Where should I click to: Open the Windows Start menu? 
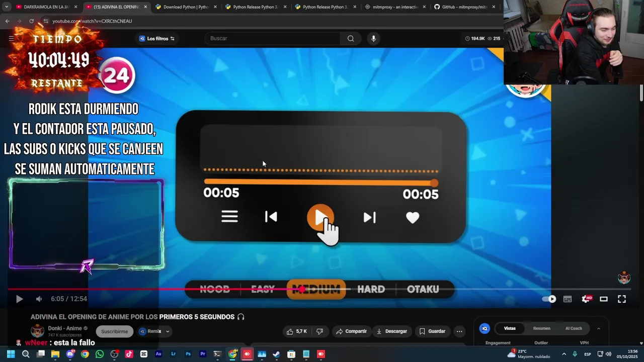11,354
